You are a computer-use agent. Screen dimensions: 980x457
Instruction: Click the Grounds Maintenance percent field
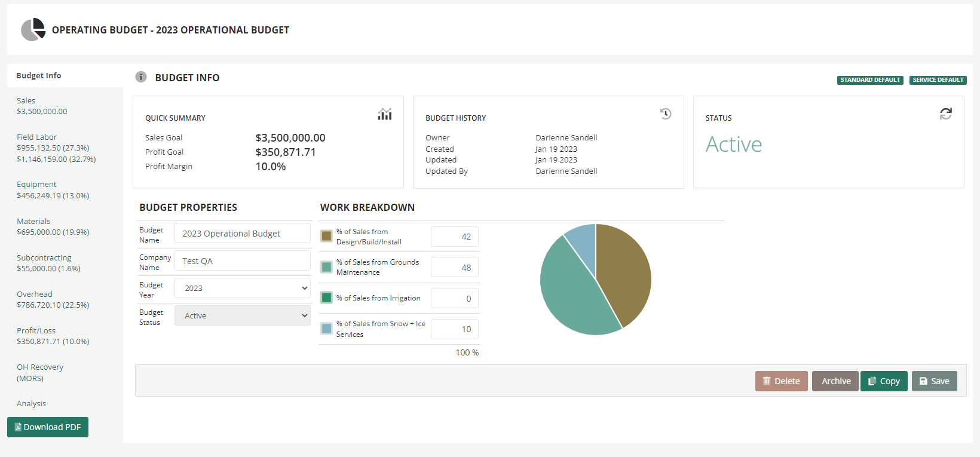click(455, 268)
